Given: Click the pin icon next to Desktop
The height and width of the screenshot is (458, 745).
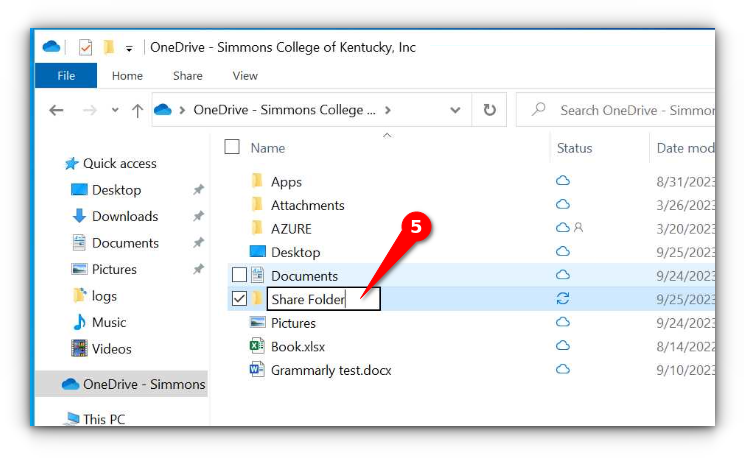Looking at the screenshot, I should pos(198,190).
